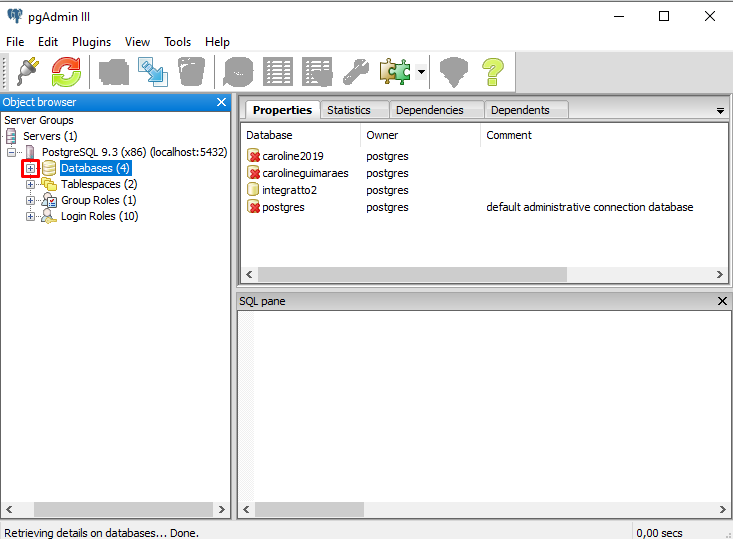The height and width of the screenshot is (539, 733).
Task: Close the SQL pane
Action: coord(722,301)
